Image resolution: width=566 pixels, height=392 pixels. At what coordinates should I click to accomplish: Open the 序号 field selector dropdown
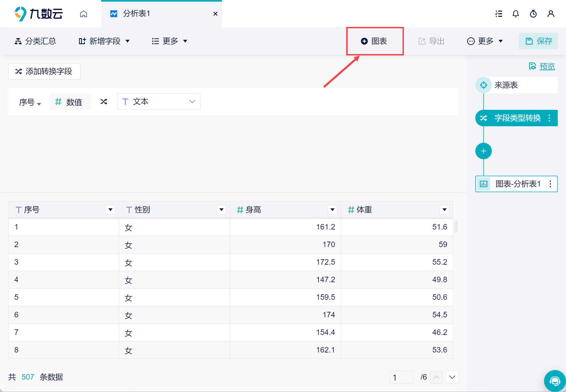[x=30, y=102]
